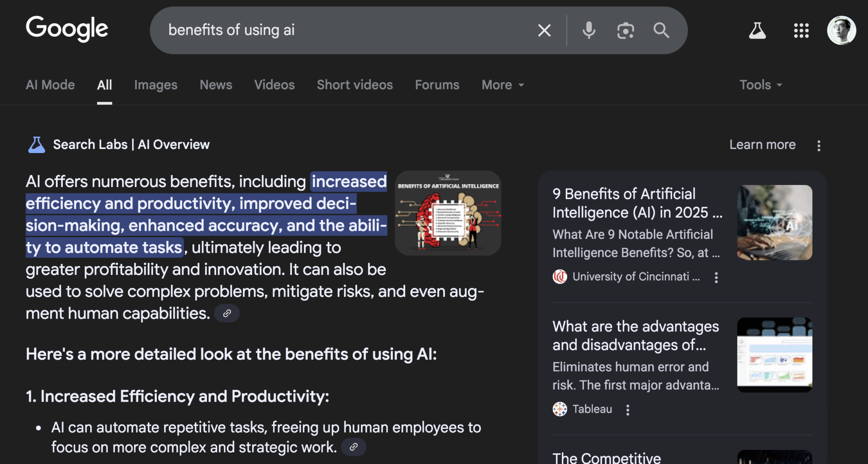The width and height of the screenshot is (868, 464).
Task: Open Google apps grid
Action: (x=801, y=31)
